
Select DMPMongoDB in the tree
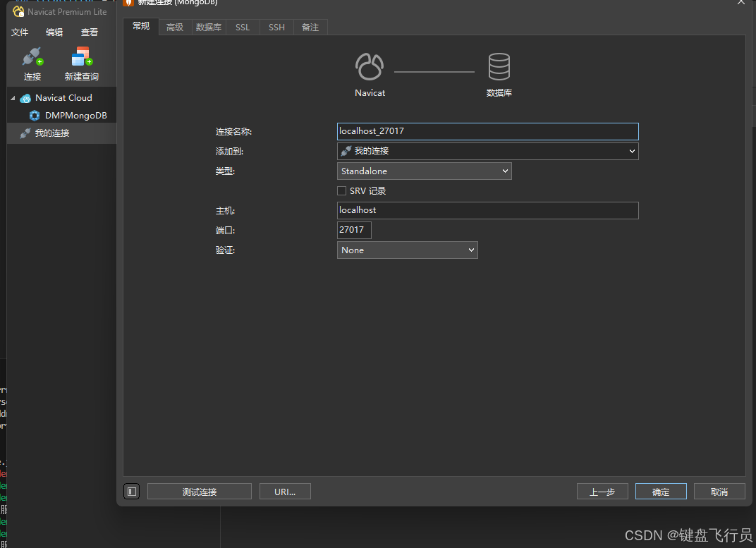pyautogui.click(x=75, y=116)
